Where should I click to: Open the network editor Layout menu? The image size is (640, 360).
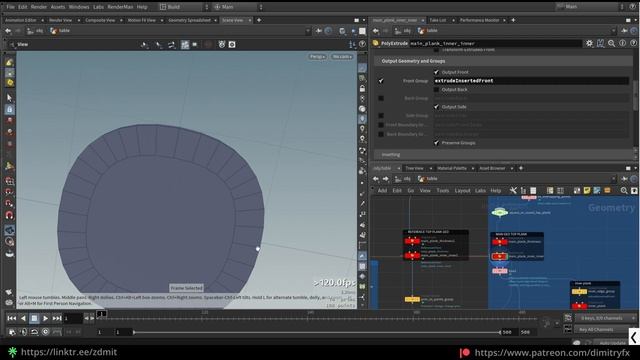coord(462,191)
